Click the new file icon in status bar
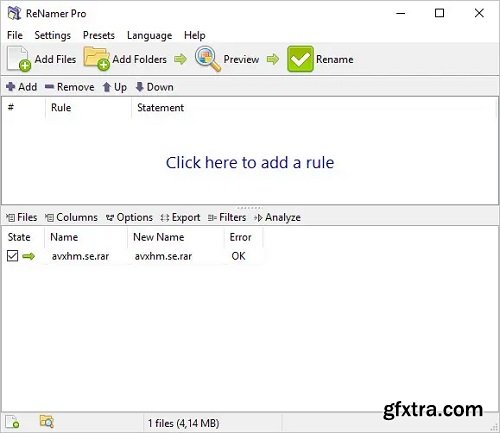 (x=13, y=422)
